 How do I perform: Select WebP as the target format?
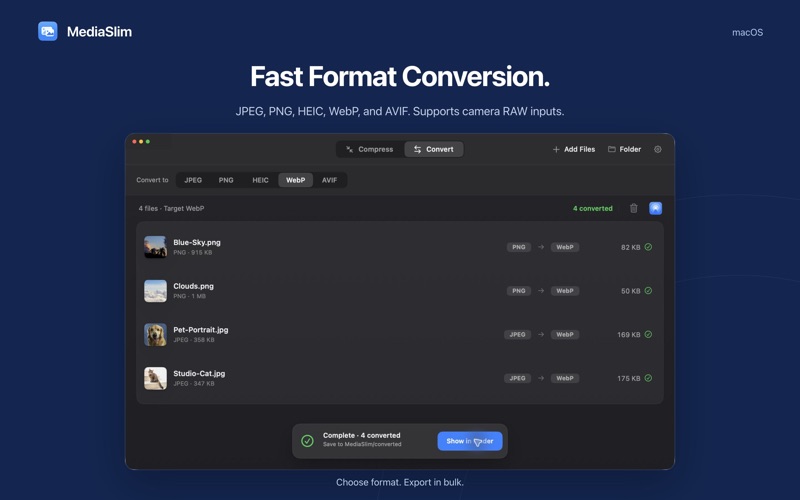[x=295, y=180]
